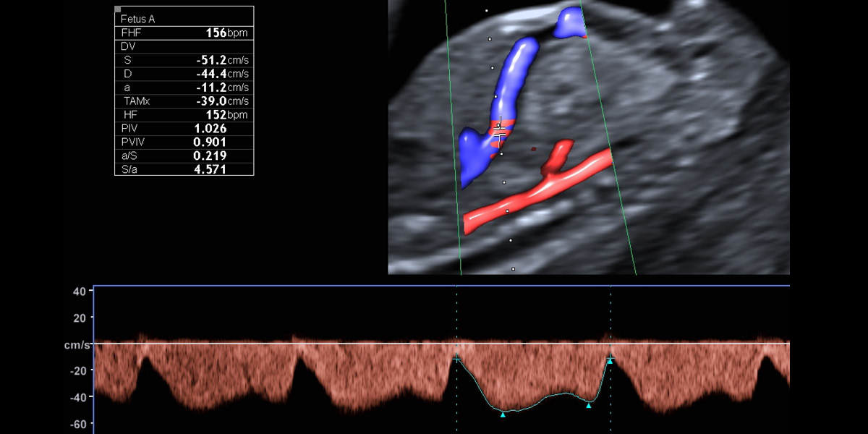
Task: Click the a/S 0.219 ratio row
Action: click(184, 156)
